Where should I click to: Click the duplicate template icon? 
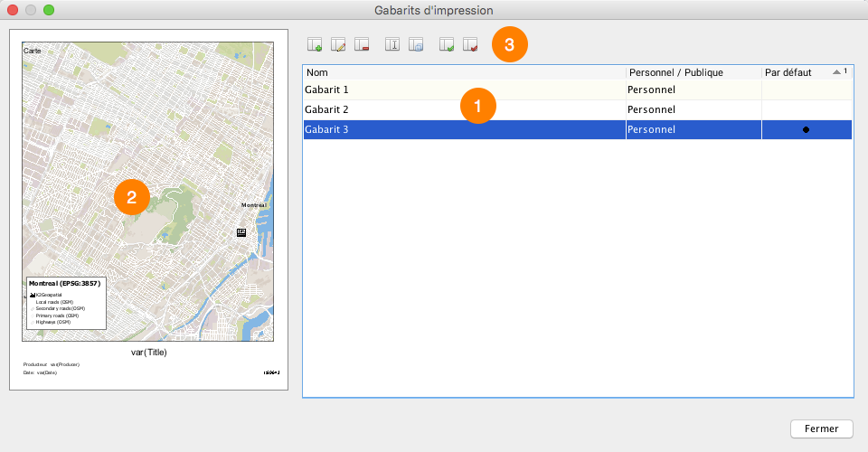click(416, 44)
